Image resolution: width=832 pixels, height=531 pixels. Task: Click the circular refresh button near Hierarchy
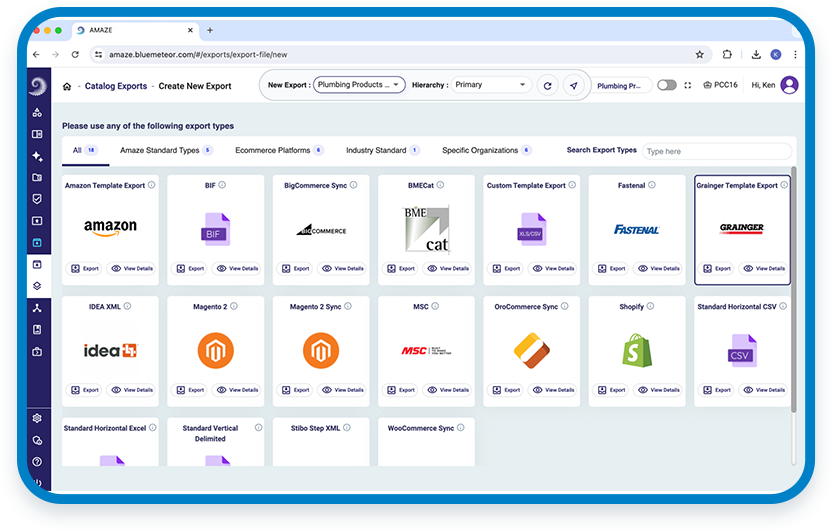pyautogui.click(x=548, y=85)
